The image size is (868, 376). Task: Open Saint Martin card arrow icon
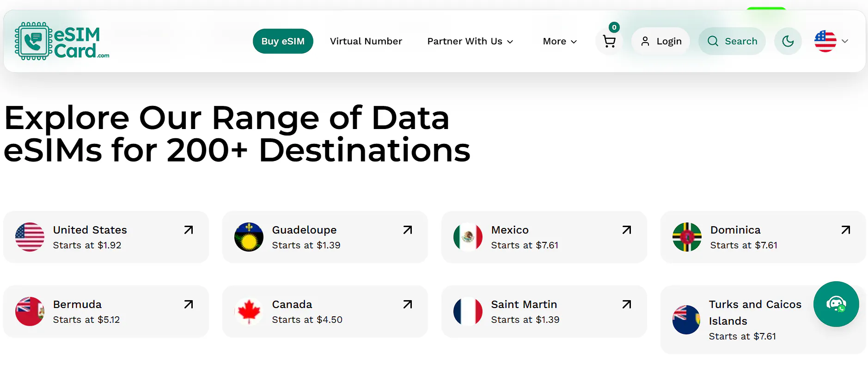point(627,304)
